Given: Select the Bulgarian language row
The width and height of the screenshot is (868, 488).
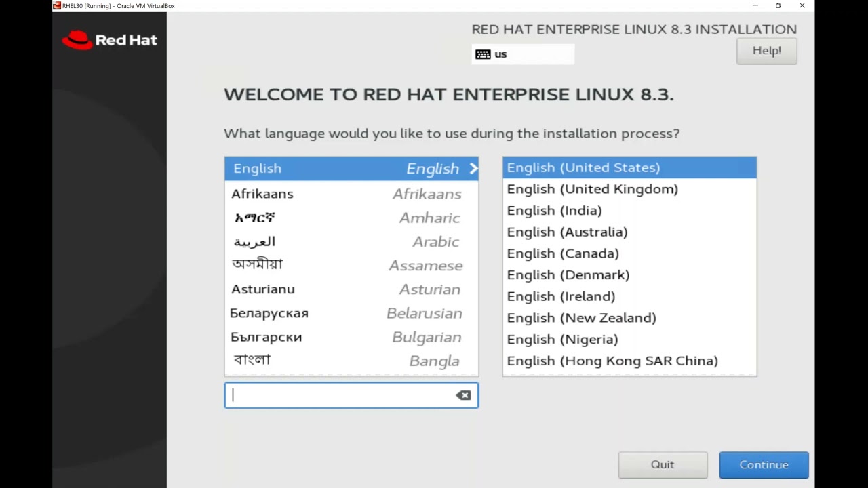Looking at the screenshot, I should (351, 337).
